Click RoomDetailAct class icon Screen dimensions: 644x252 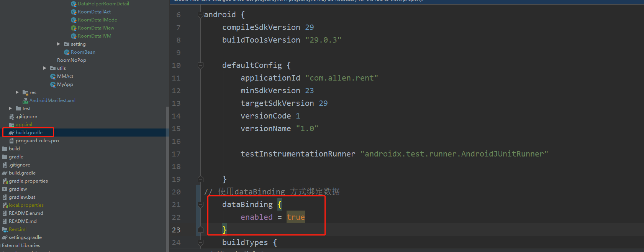point(74,12)
